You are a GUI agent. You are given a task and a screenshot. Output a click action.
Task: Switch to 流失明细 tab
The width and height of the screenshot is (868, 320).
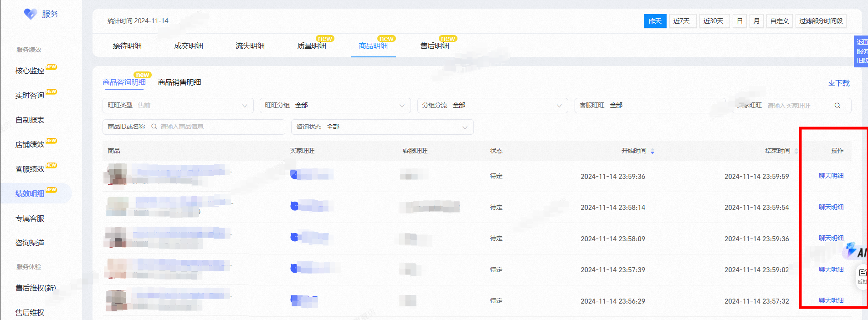click(x=250, y=46)
